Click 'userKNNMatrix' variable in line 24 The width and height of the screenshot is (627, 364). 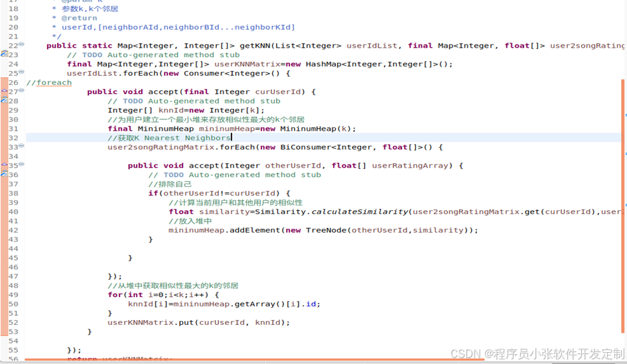pyautogui.click(x=247, y=64)
